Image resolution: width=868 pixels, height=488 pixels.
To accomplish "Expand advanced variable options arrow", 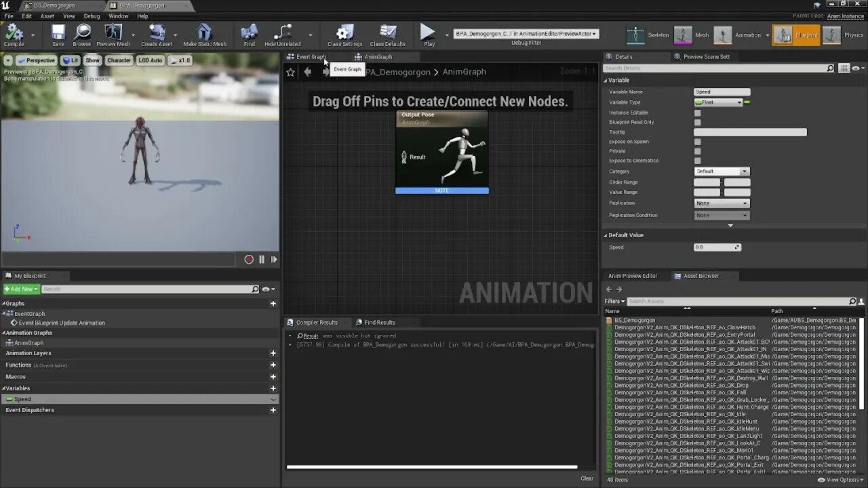I will 730,225.
